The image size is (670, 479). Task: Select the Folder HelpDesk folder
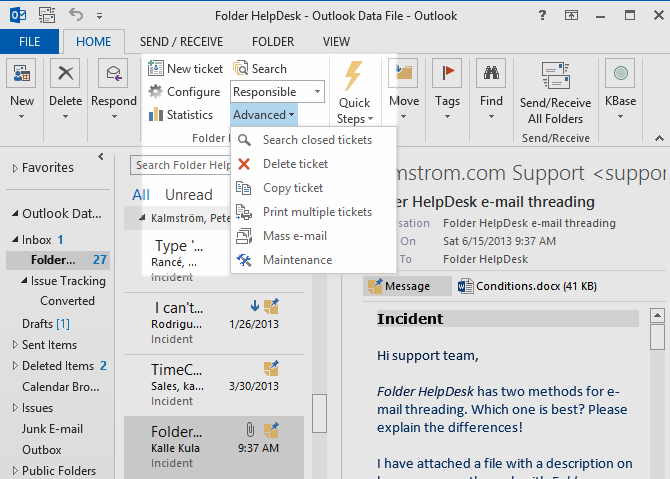point(58,260)
